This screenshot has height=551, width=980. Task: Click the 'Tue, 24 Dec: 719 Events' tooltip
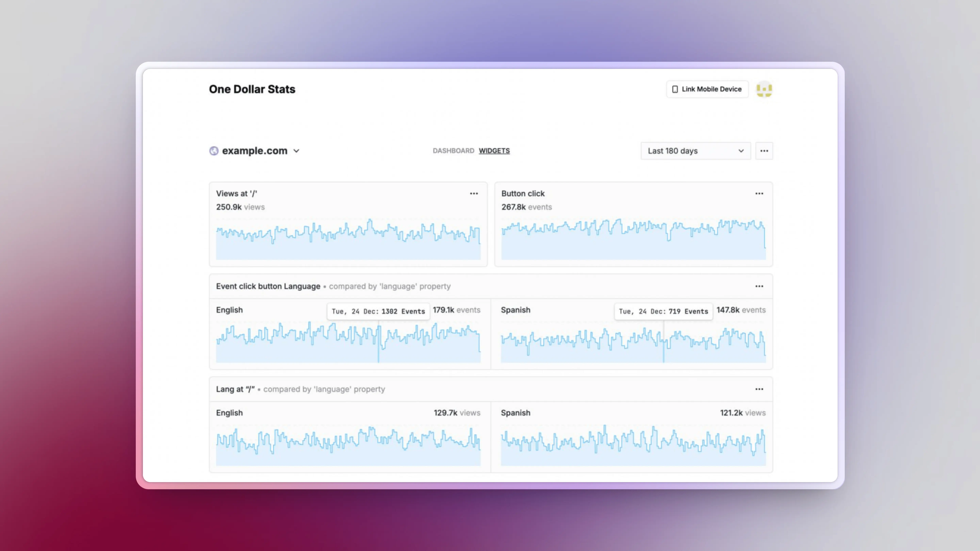coord(664,311)
